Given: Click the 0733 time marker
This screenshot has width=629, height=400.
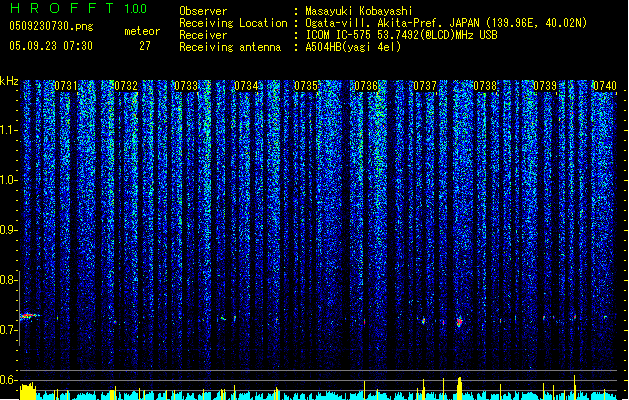Looking at the screenshot, I should (186, 86).
